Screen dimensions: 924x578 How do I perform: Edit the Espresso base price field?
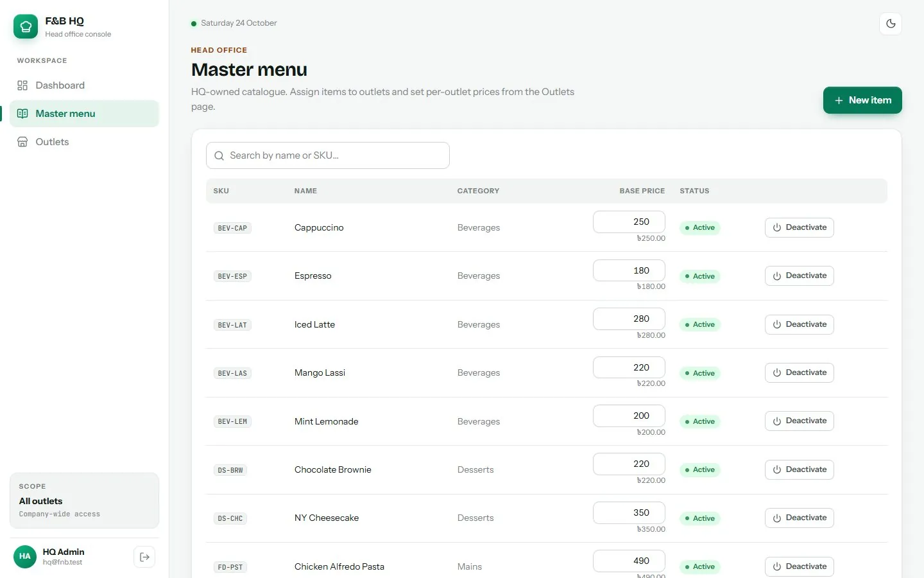[x=629, y=270]
